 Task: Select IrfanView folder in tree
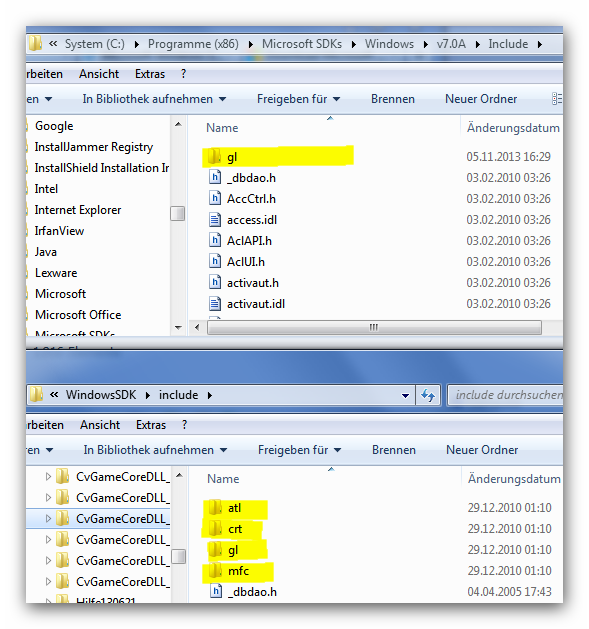(59, 231)
